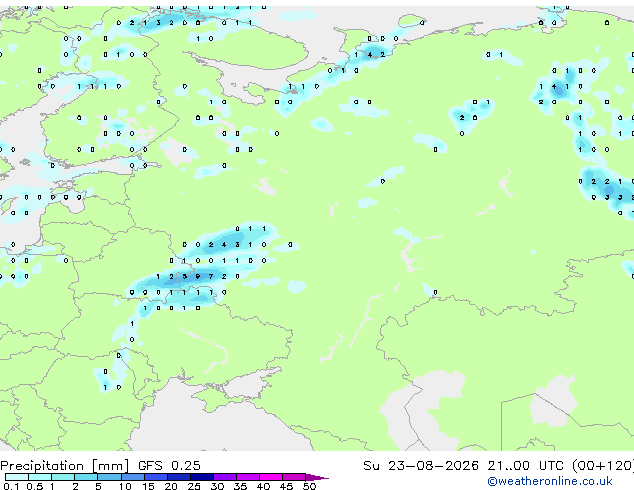Click the forecast date 'Su 23-08-2026'
This screenshot has height=490, width=634.
(421, 466)
